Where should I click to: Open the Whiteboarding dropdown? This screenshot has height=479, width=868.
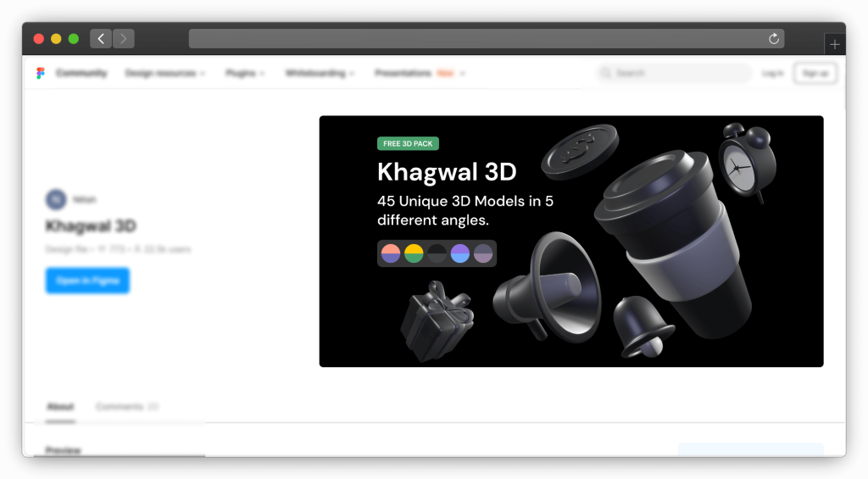[x=320, y=74]
